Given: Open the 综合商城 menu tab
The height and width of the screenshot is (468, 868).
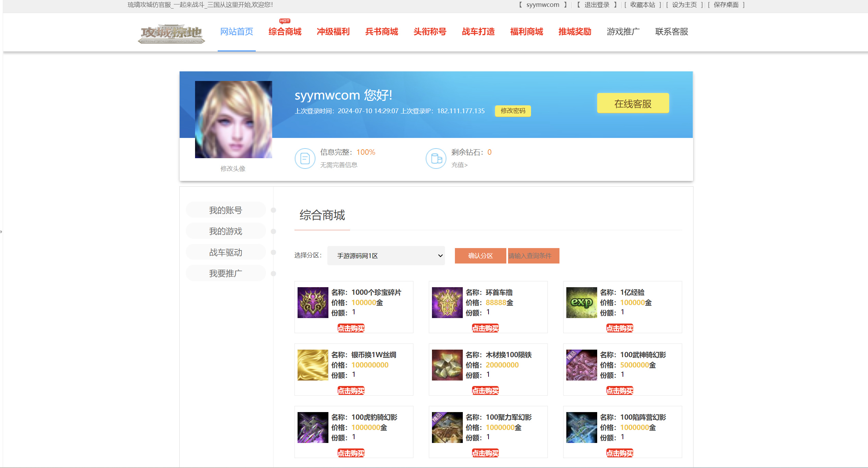Looking at the screenshot, I should pyautogui.click(x=285, y=32).
